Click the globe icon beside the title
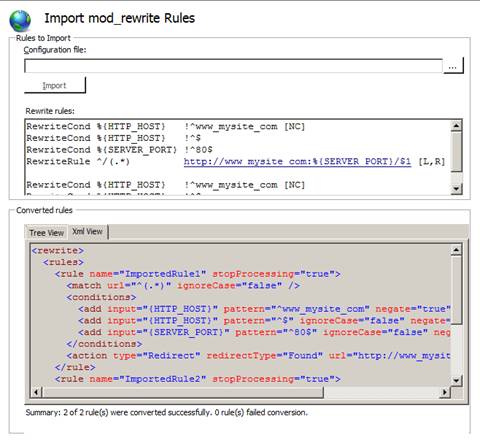Screen dimensions: 480x443 tap(20, 21)
